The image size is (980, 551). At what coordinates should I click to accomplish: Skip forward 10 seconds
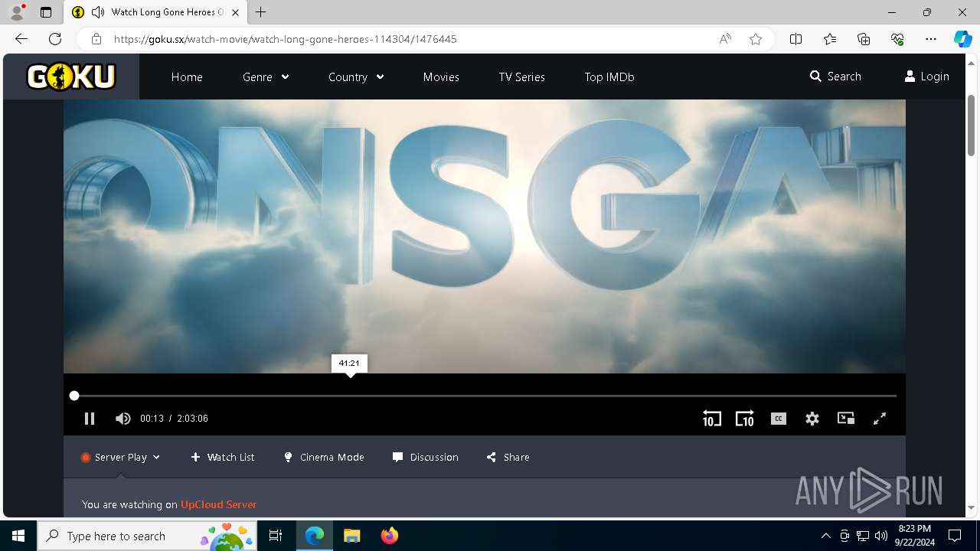pyautogui.click(x=744, y=419)
